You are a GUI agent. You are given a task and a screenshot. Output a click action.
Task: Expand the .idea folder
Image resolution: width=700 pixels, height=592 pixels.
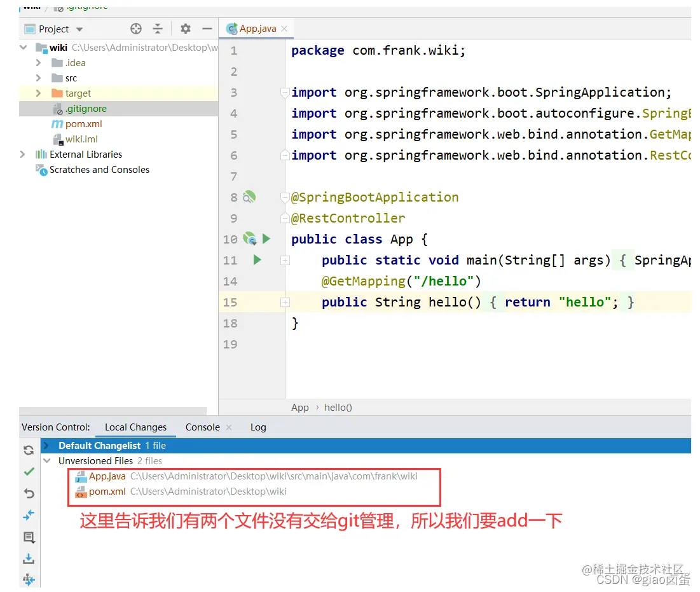[38, 63]
